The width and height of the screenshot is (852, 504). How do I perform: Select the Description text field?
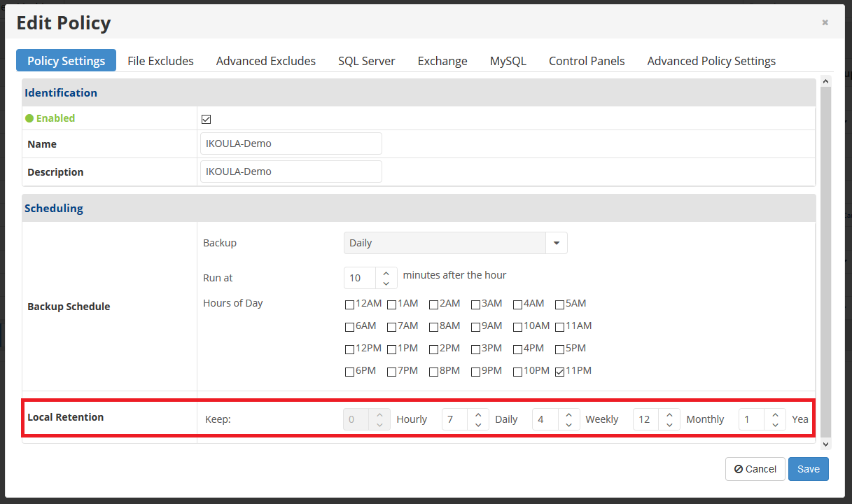tap(291, 171)
